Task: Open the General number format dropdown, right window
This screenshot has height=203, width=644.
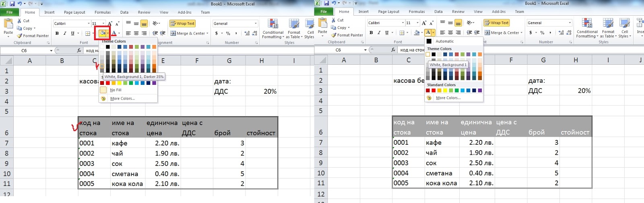Action: (570, 23)
